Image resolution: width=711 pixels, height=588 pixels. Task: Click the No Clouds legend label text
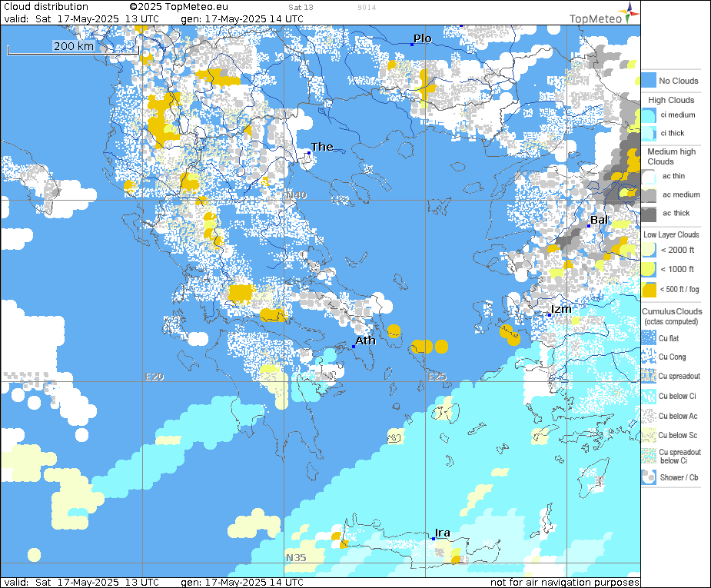point(679,81)
